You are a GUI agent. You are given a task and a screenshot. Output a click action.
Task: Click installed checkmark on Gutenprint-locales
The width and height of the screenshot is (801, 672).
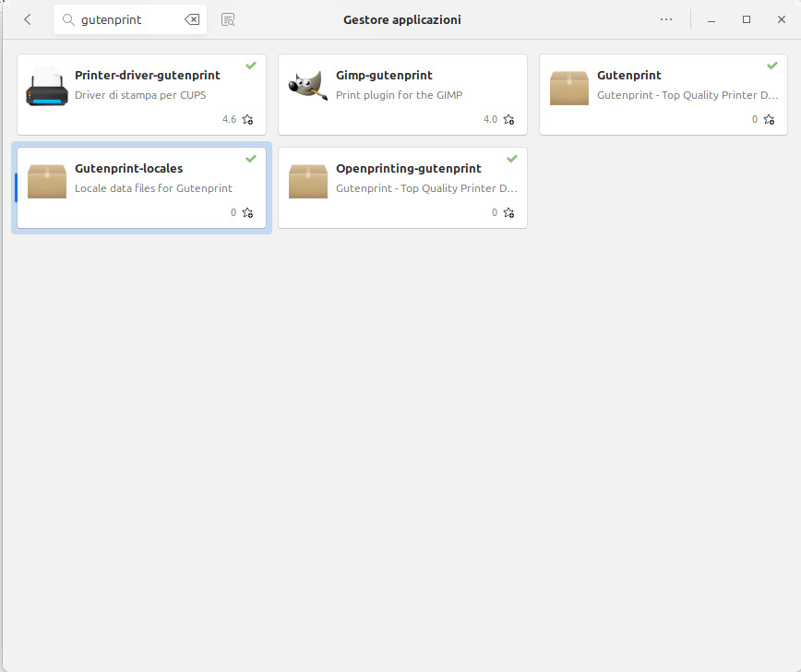(x=251, y=159)
